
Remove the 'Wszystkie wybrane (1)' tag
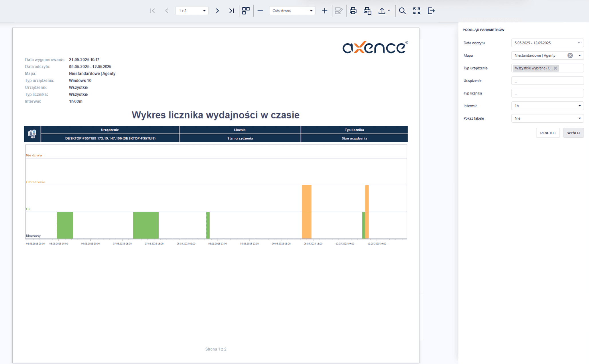555,68
